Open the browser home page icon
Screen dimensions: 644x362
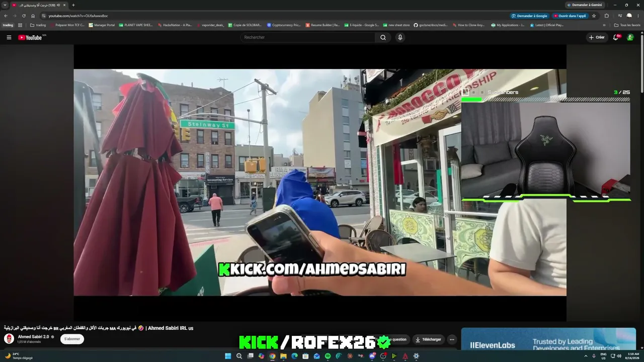tap(33, 16)
